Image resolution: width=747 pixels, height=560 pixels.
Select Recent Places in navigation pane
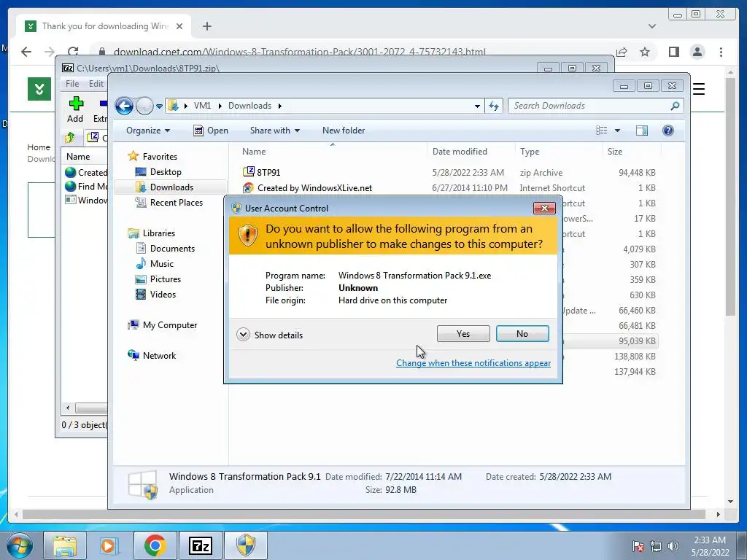[176, 203]
